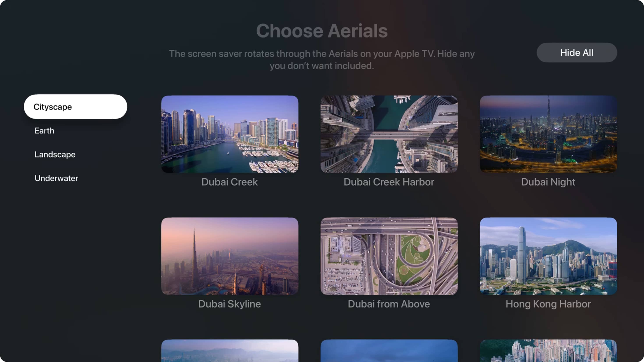
Task: Click the 'Hong Kong Harbor' caption text
Action: [548, 304]
